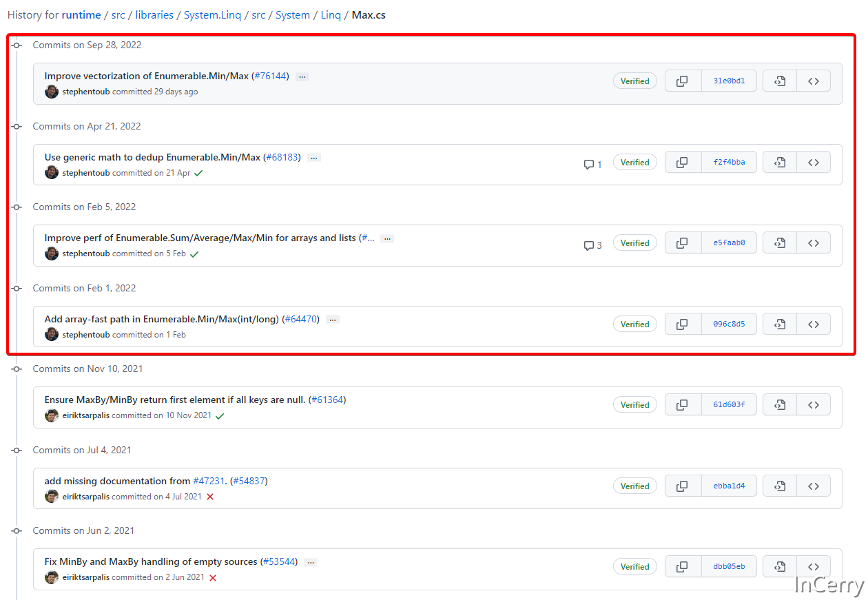Copy full SHA for commit ebba1d4
The image size is (868, 600).
point(682,486)
